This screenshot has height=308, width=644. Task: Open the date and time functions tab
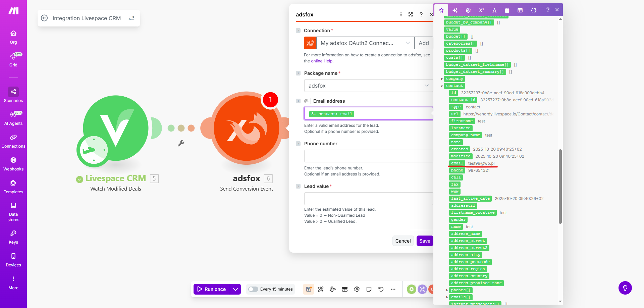pyautogui.click(x=507, y=10)
